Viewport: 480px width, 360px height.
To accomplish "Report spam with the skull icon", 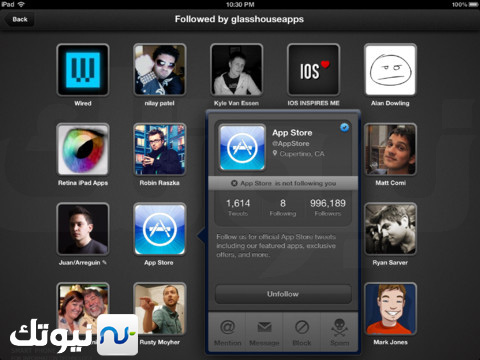I will [x=339, y=327].
